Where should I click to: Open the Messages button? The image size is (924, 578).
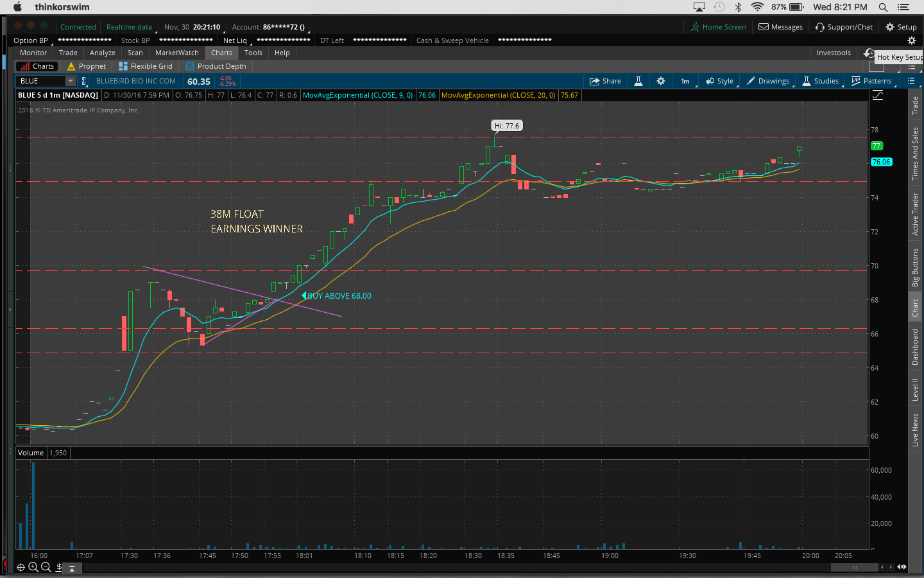(x=780, y=27)
